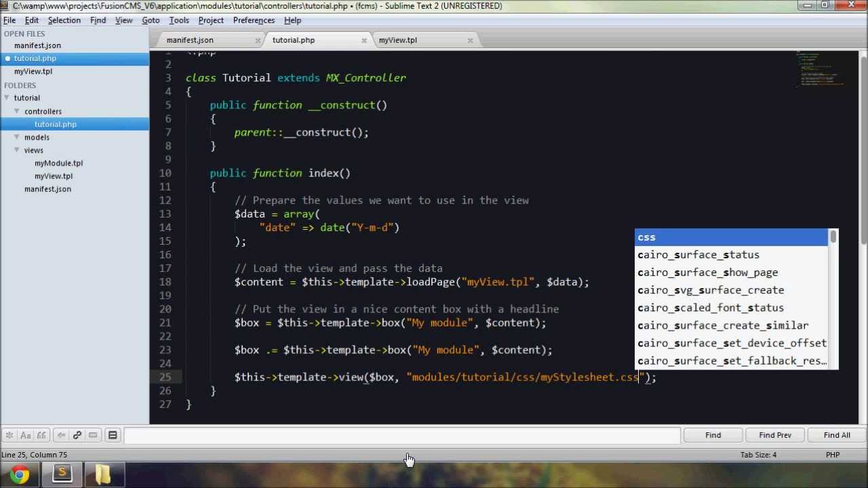
Task: Open myView.tpl in Open Files list
Action: 33,71
